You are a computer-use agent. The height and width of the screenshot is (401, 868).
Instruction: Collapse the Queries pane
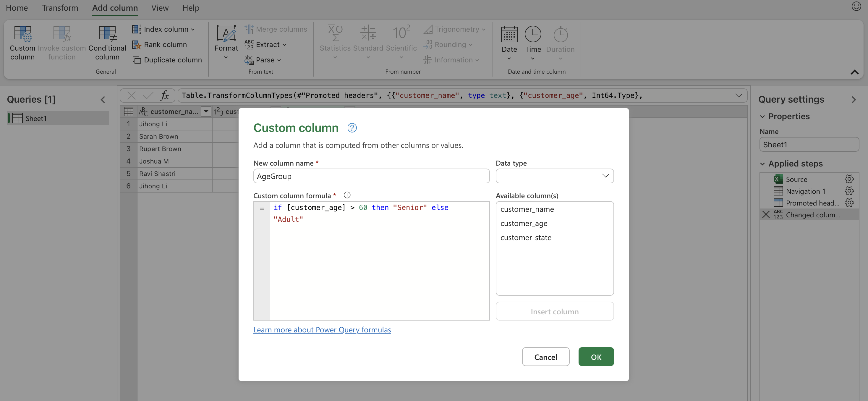click(103, 100)
